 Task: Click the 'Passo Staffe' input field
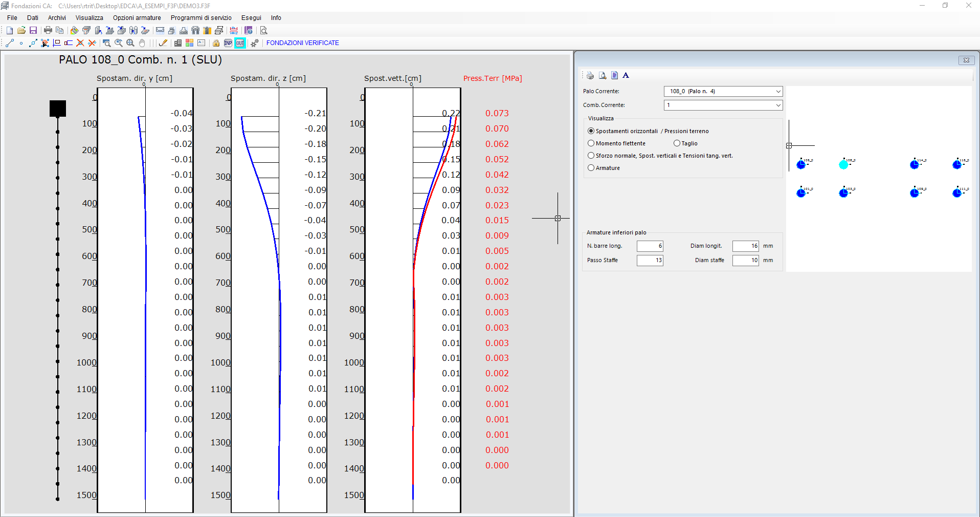[x=650, y=261]
